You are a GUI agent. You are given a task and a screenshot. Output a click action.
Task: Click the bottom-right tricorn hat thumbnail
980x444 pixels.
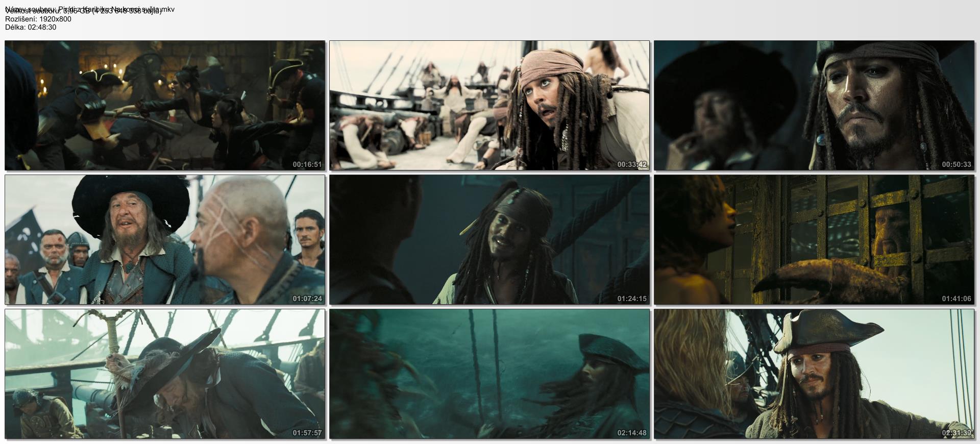click(814, 374)
